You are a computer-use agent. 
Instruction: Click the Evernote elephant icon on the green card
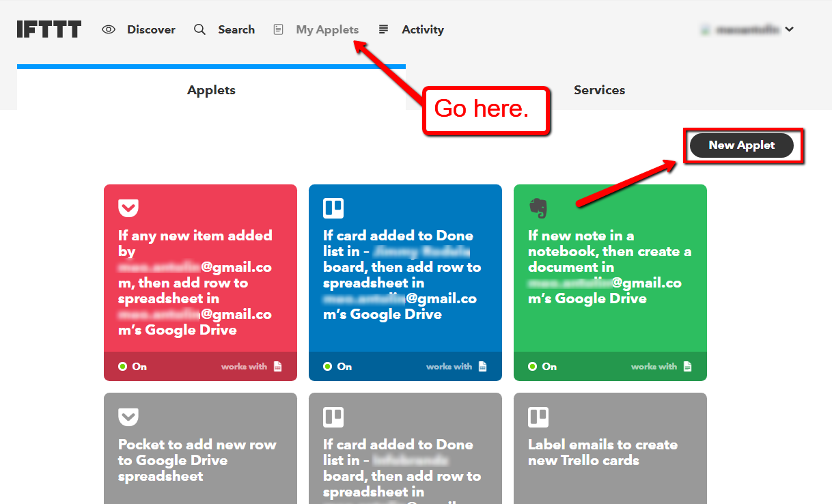[x=538, y=208]
